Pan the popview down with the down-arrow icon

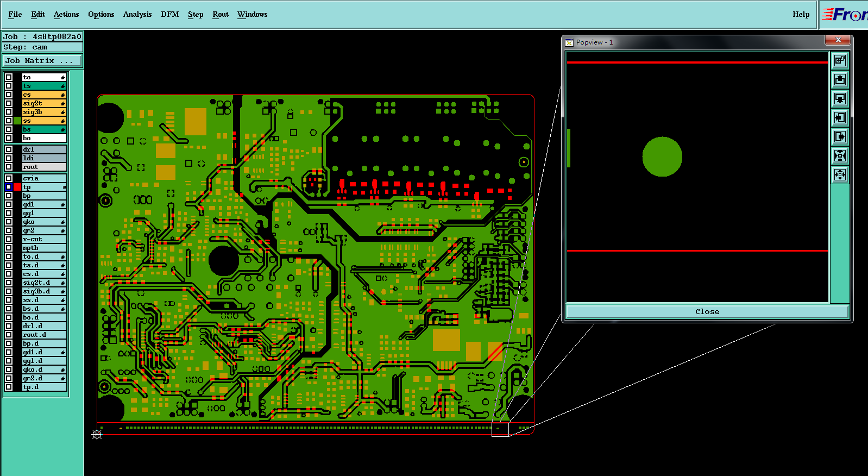840,99
